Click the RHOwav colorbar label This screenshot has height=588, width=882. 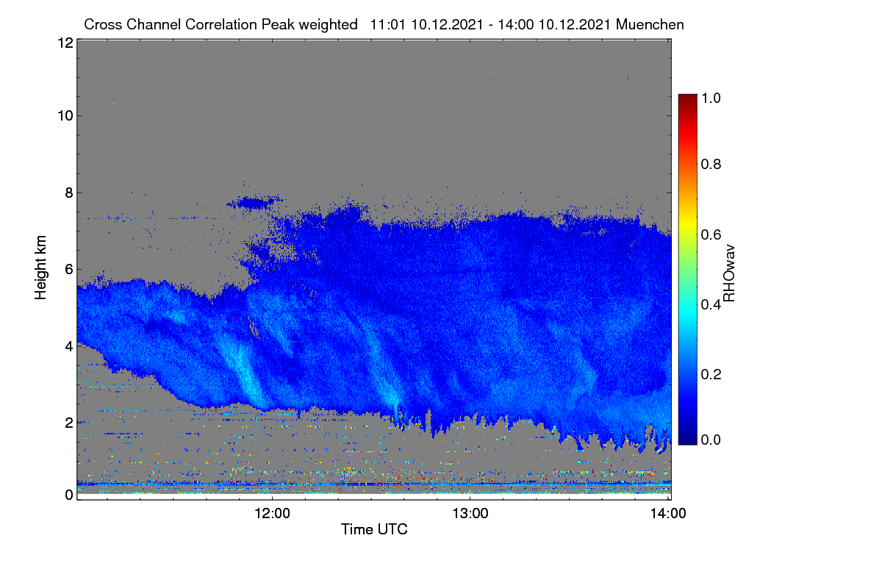[x=729, y=274]
